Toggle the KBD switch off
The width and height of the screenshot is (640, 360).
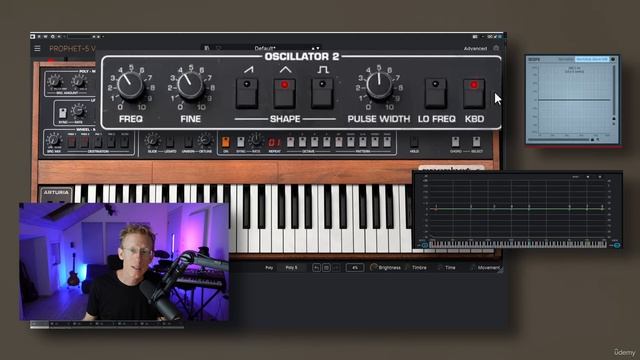pos(474,93)
